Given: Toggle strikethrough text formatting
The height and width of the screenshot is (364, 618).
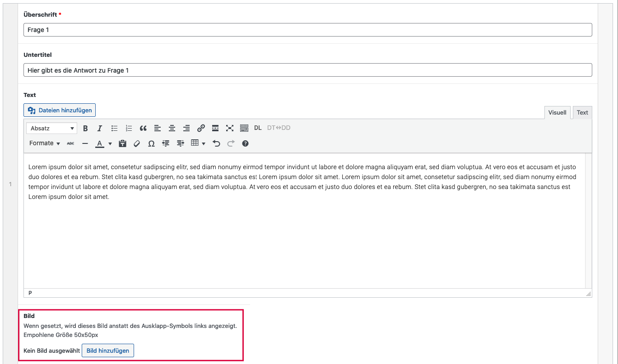Looking at the screenshot, I should 70,144.
